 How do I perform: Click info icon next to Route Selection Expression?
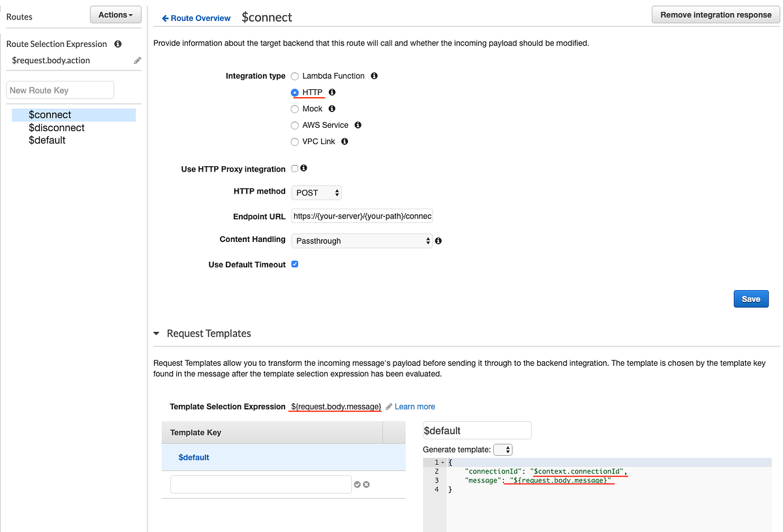point(118,44)
